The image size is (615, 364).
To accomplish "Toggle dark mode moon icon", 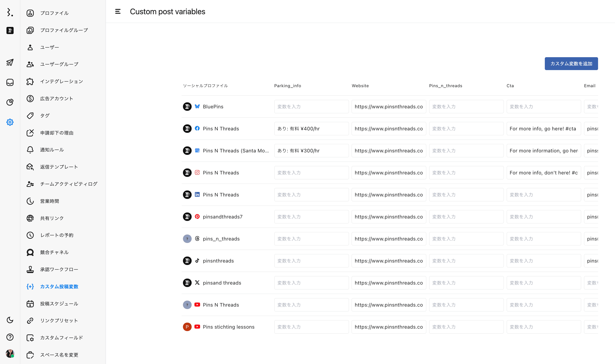I will point(10,320).
